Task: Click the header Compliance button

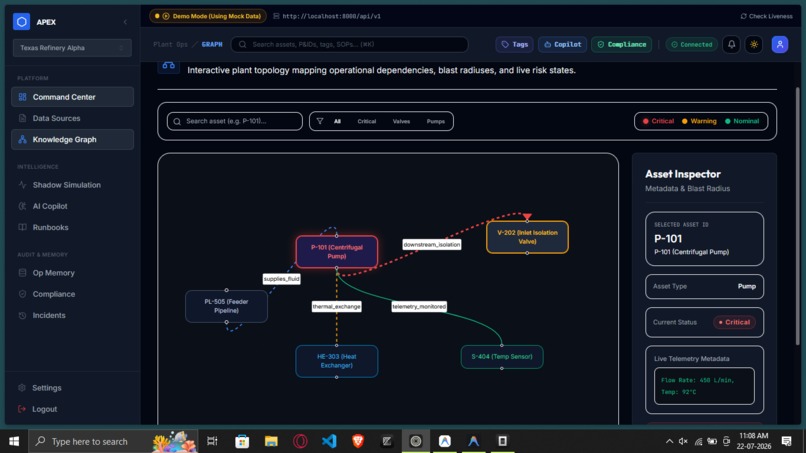Action: tap(621, 45)
